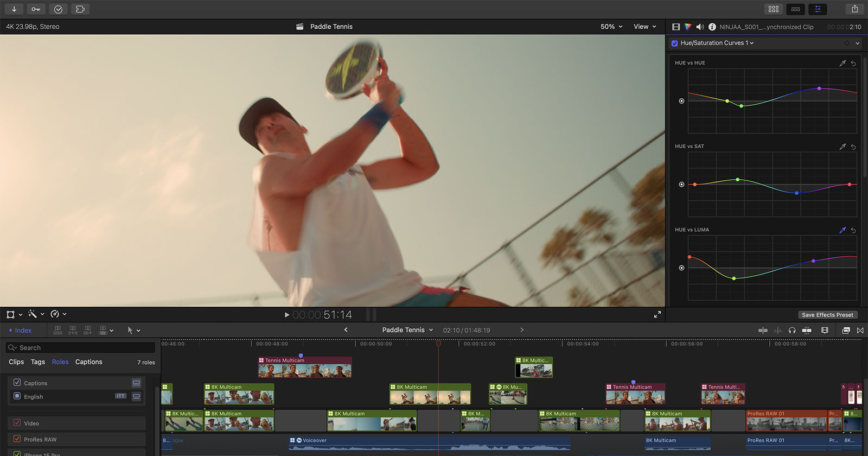Select the purple control point on HUE vs HUE curve
Viewport: 868px width, 456px height.
819,88
